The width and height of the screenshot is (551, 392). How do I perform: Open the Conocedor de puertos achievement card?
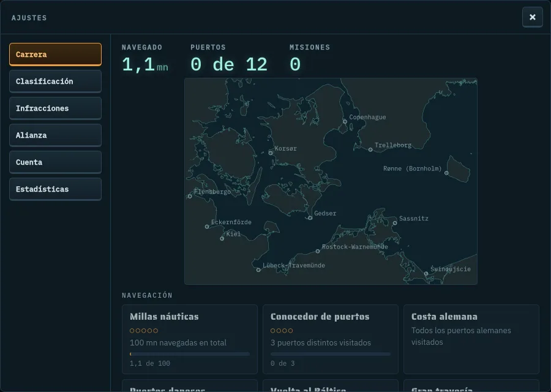pos(331,339)
